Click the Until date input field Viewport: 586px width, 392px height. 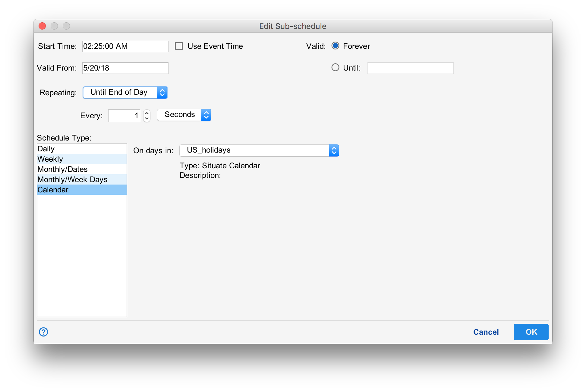pos(410,68)
